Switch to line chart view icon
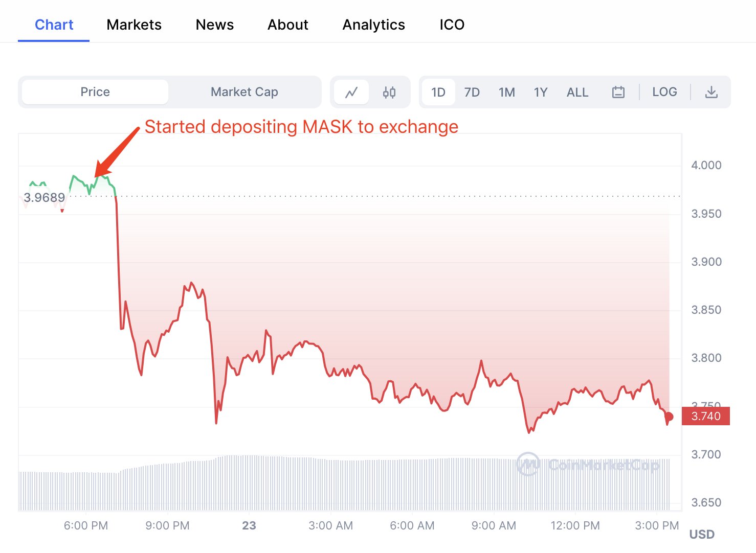The width and height of the screenshot is (756, 553). [x=351, y=93]
